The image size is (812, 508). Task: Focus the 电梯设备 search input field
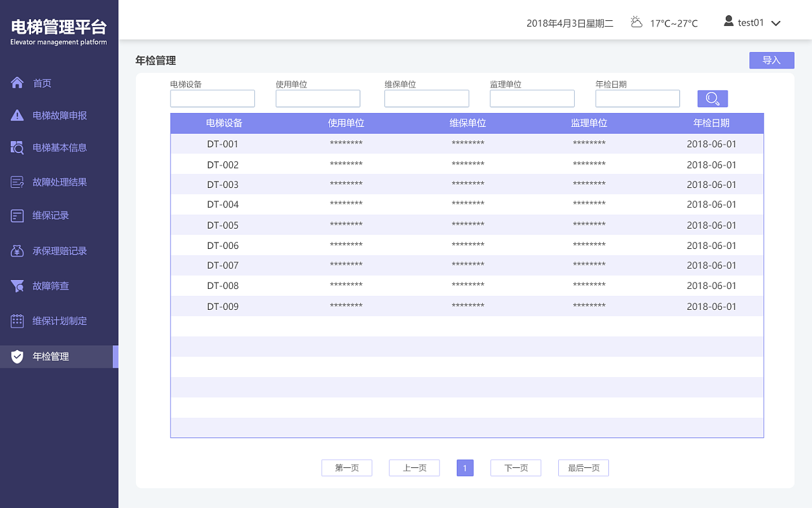coord(213,98)
